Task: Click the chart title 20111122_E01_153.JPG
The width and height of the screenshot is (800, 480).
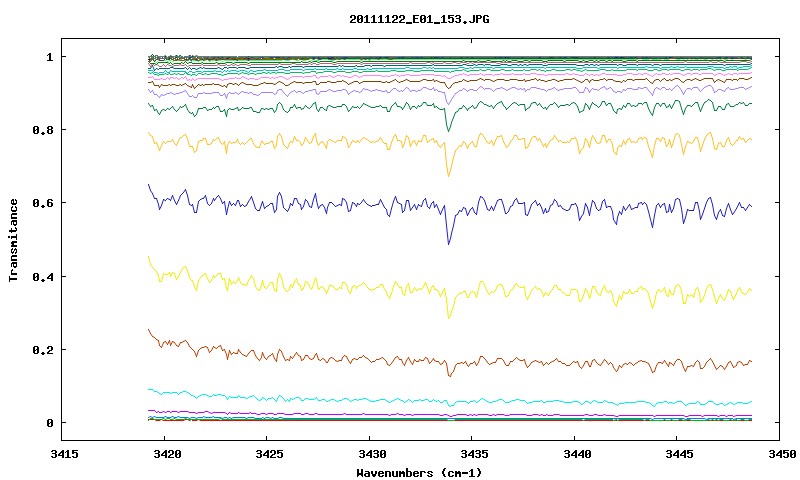Action: click(419, 19)
